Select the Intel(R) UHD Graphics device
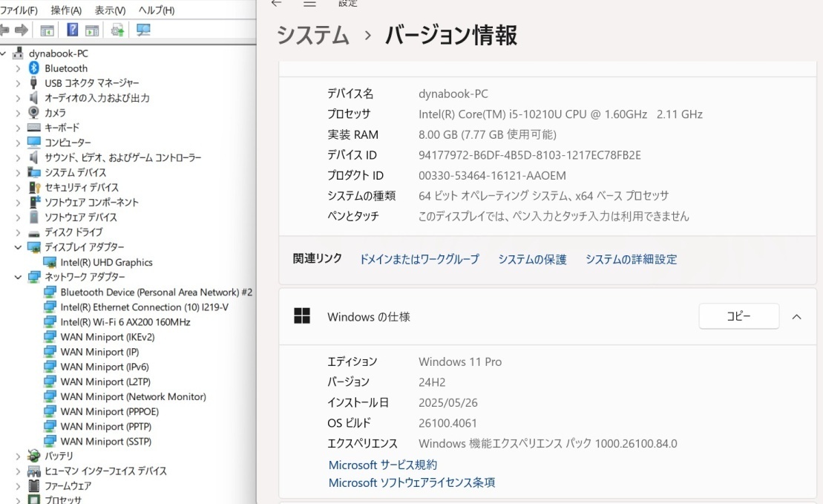Viewport: 823px width, 504px height. (106, 262)
